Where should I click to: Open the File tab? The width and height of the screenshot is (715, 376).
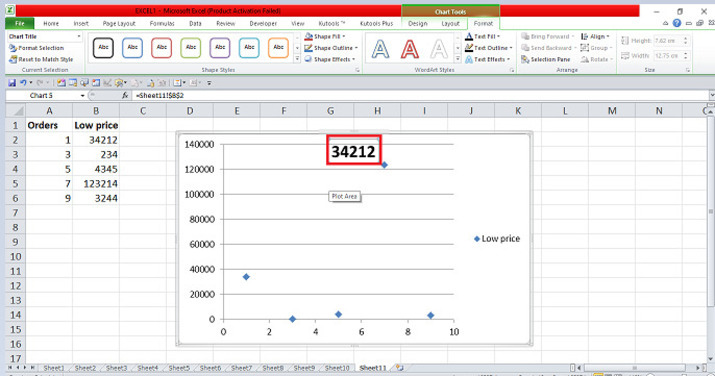tap(20, 23)
